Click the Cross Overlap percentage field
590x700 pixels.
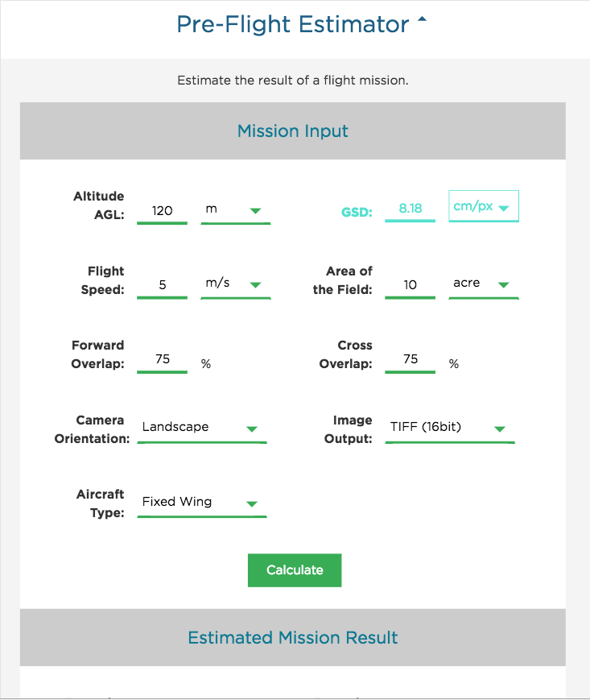pos(410,360)
